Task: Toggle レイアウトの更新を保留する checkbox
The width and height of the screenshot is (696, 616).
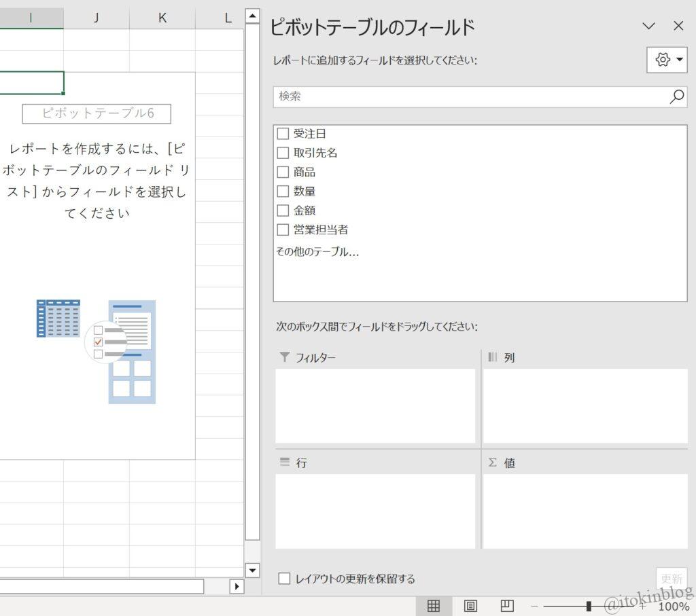Action: 284,579
